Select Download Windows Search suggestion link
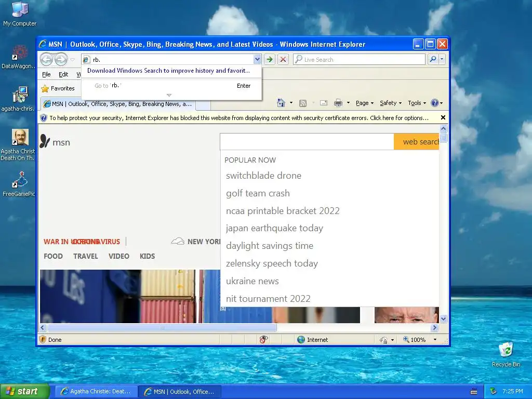Image resolution: width=532 pixels, height=399 pixels. coord(168,71)
